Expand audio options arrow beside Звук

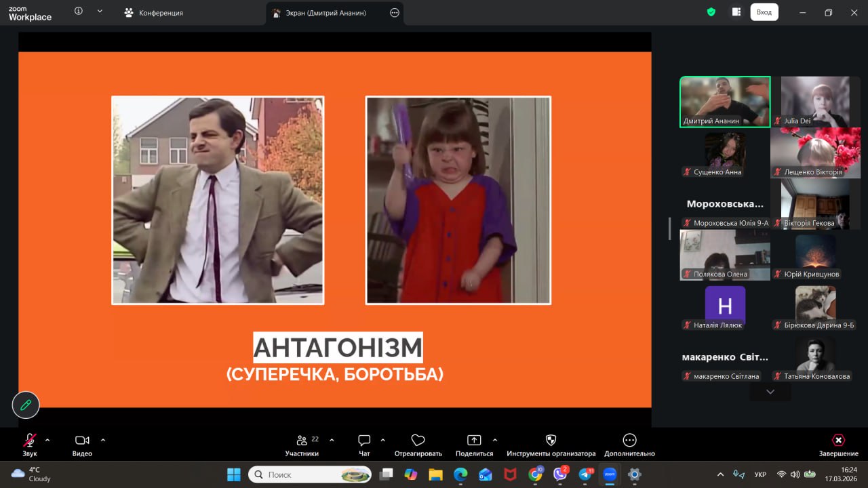coord(47,440)
